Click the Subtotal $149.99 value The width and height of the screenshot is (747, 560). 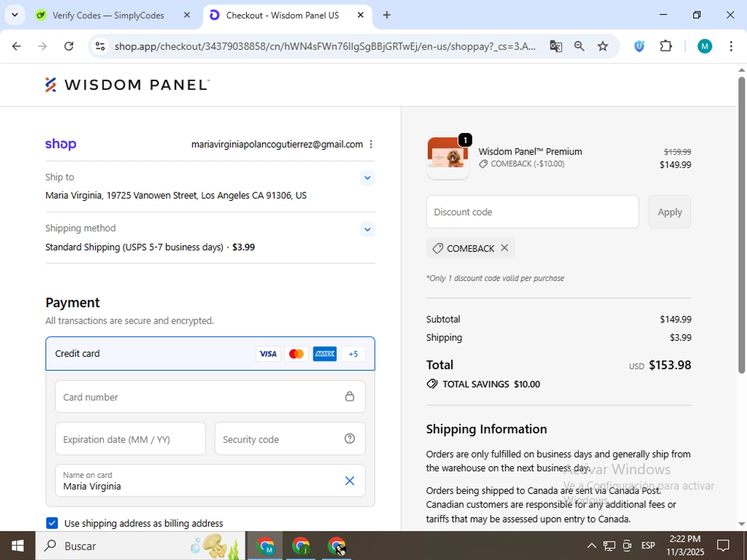click(x=675, y=319)
